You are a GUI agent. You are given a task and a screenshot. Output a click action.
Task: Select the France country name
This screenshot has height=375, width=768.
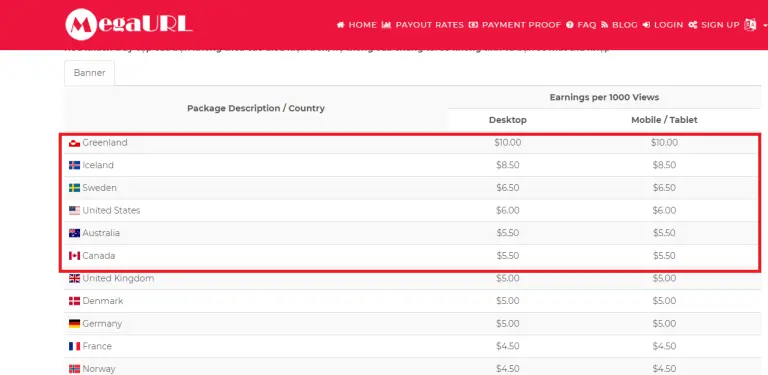[97, 346]
